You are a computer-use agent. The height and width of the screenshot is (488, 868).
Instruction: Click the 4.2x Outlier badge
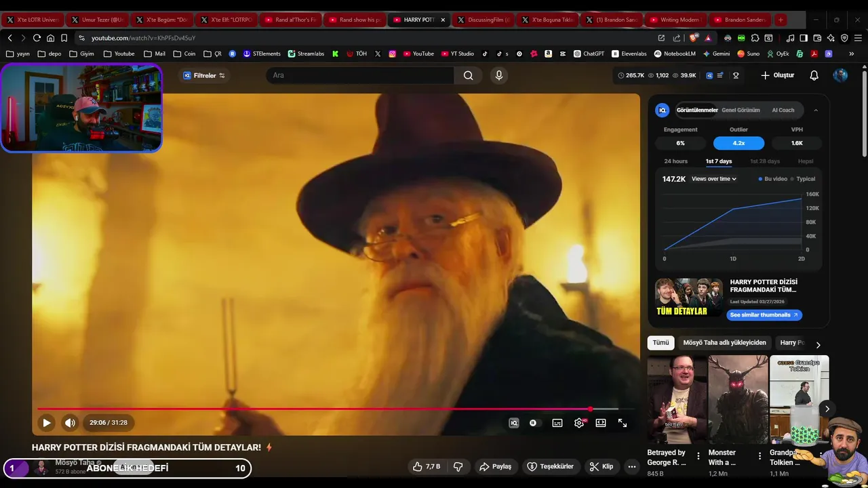(738, 143)
